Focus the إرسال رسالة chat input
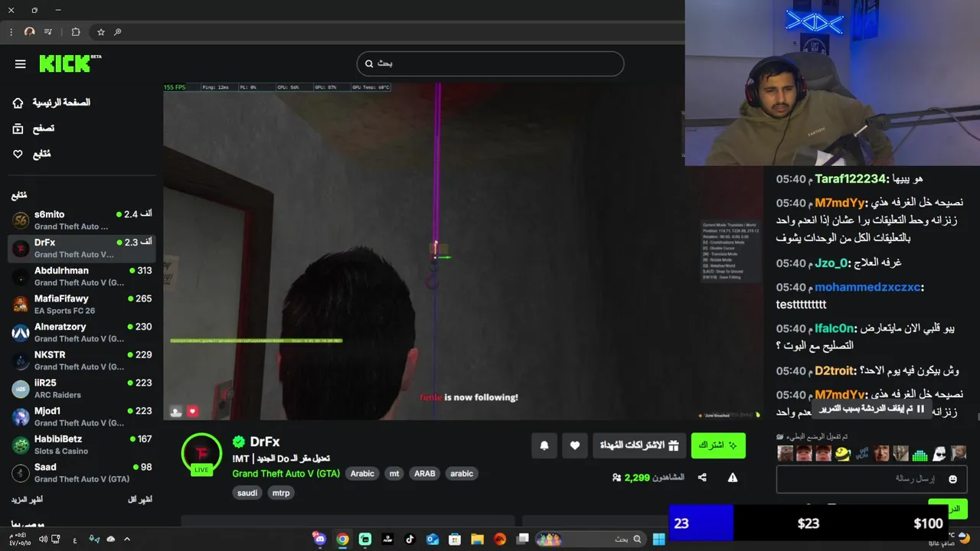This screenshot has width=980, height=551. [871, 479]
